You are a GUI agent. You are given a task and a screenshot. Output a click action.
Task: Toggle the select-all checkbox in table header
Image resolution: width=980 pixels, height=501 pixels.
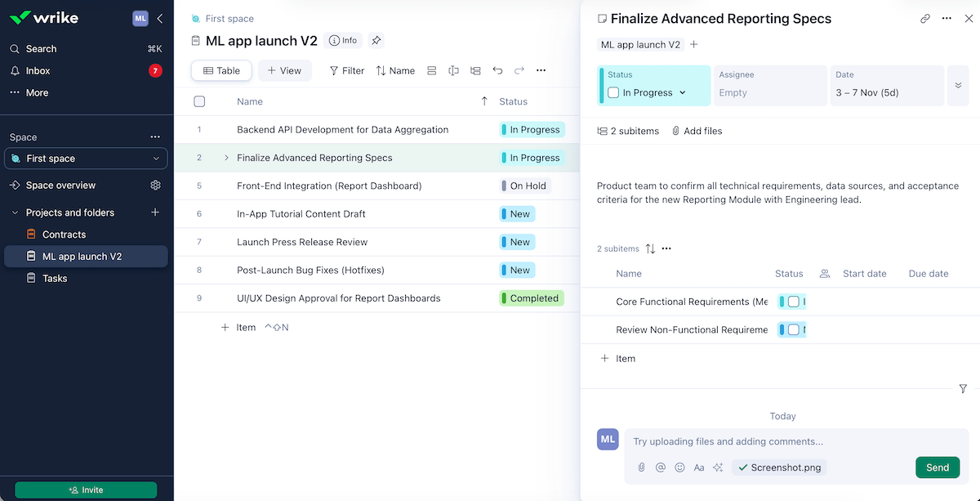coord(199,101)
